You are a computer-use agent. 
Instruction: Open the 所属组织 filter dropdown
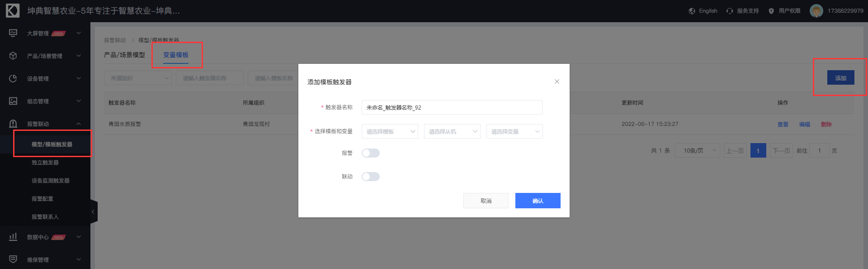tap(138, 78)
